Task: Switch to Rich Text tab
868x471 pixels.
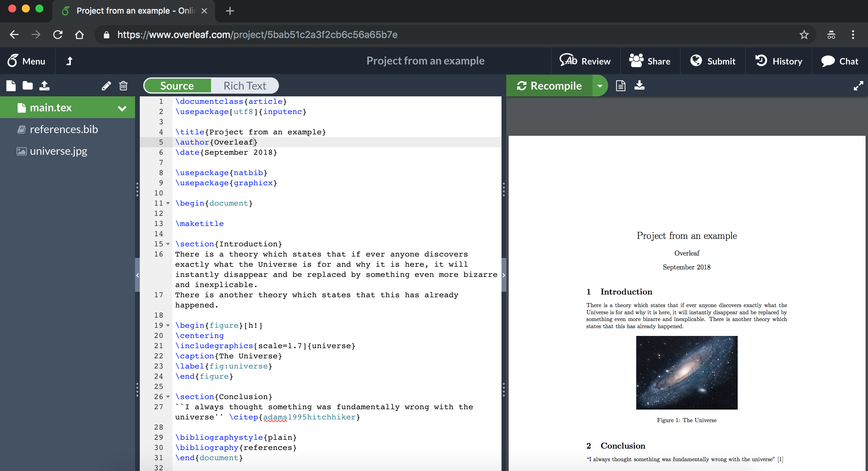Action: tap(245, 85)
